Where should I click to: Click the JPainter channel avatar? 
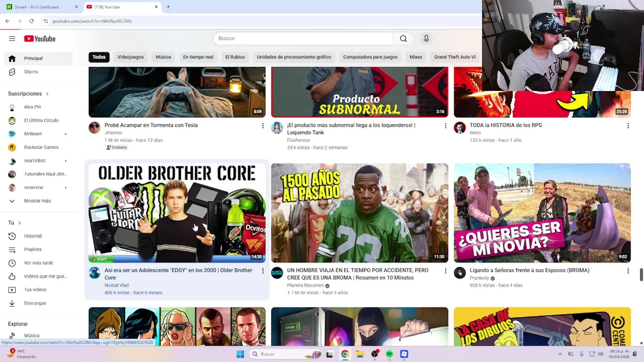coord(95,128)
